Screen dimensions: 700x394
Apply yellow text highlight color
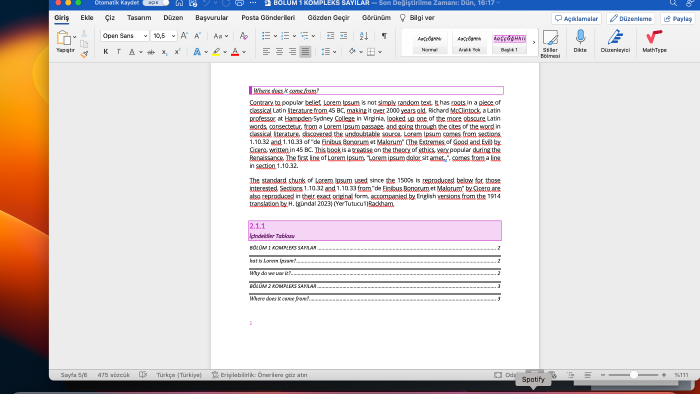coord(216,52)
